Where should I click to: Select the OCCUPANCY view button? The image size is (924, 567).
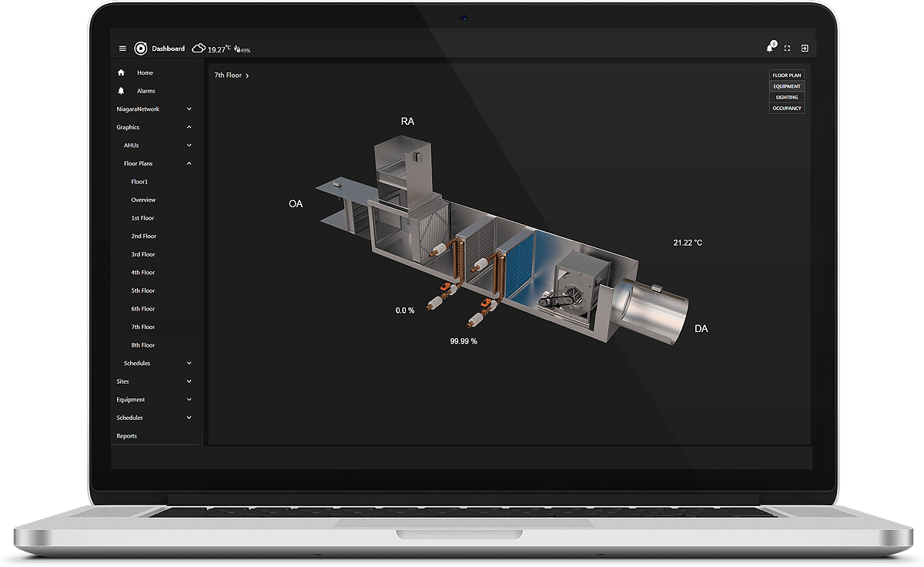(786, 108)
